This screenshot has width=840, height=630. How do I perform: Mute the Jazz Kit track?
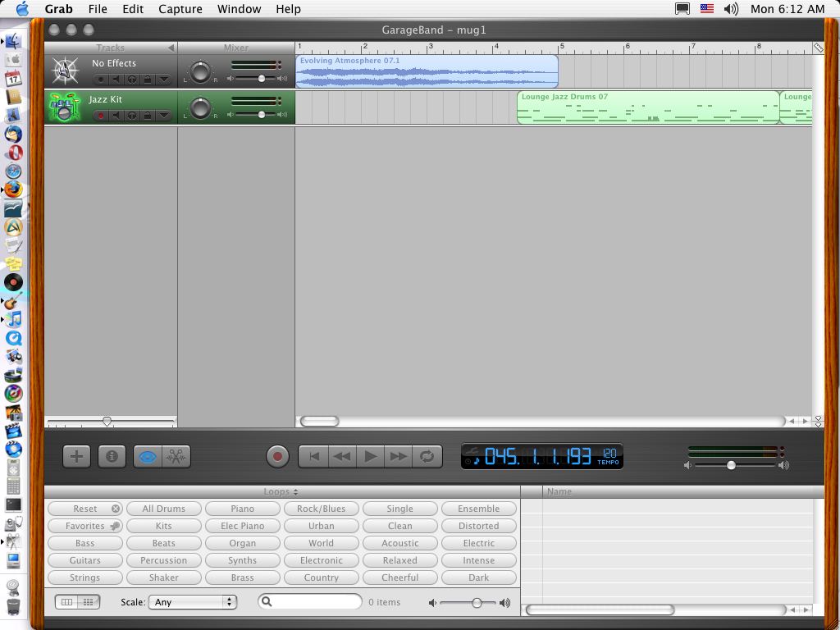tap(116, 115)
